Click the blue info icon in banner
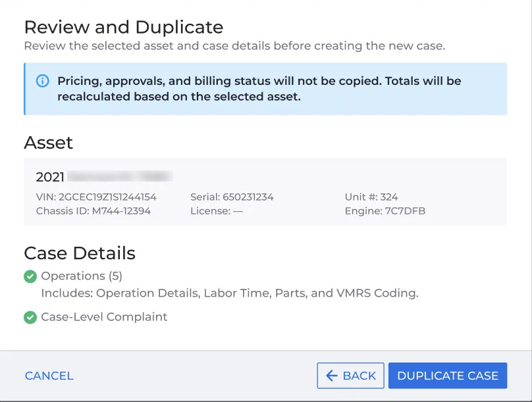Image resolution: width=532 pixels, height=402 pixels. click(x=42, y=81)
